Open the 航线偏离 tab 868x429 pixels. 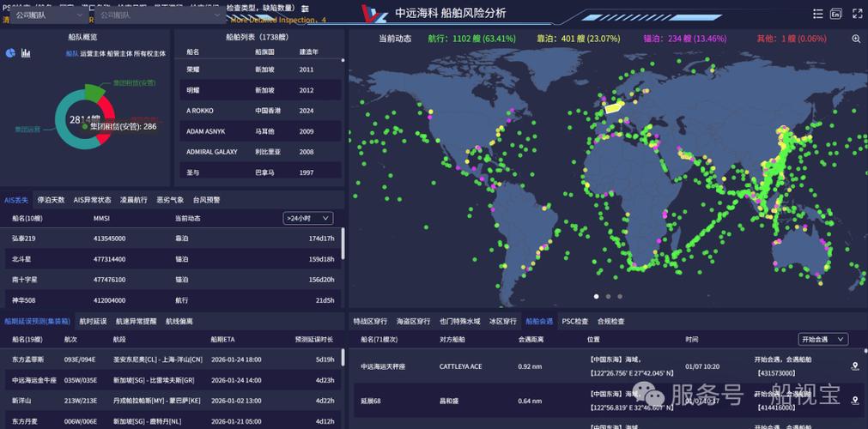tap(179, 321)
